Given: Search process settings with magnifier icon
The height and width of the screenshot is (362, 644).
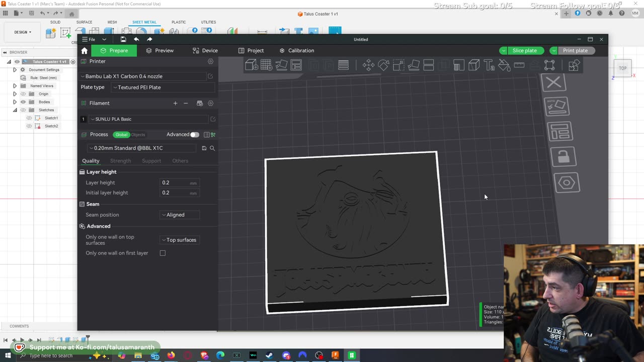Looking at the screenshot, I should pyautogui.click(x=212, y=148).
